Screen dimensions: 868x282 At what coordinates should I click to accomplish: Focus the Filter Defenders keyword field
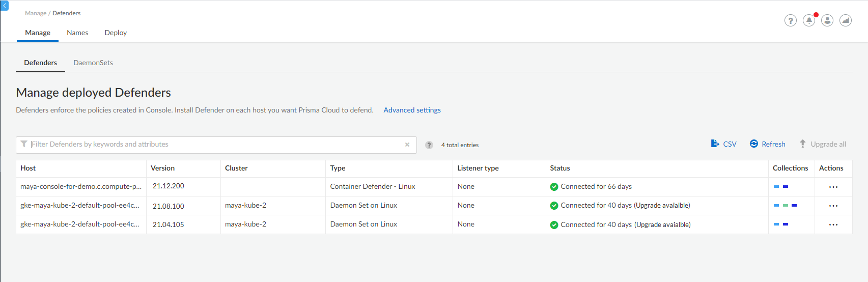216,145
